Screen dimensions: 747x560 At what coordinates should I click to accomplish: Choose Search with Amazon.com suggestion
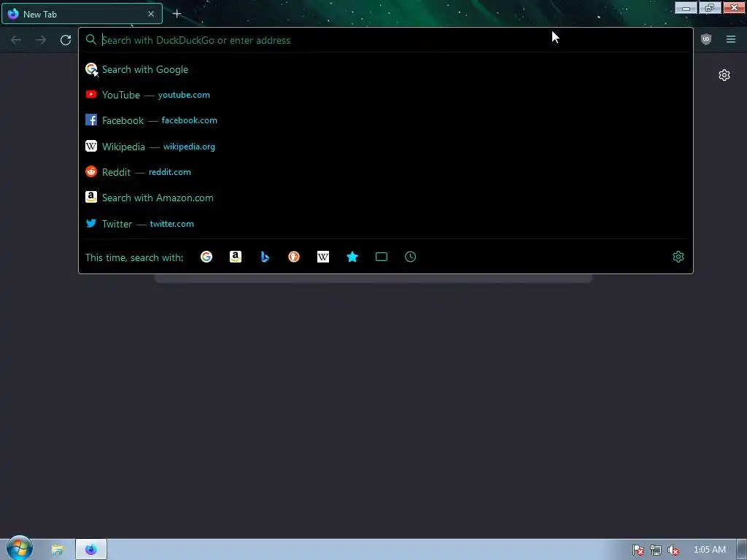(x=386, y=198)
